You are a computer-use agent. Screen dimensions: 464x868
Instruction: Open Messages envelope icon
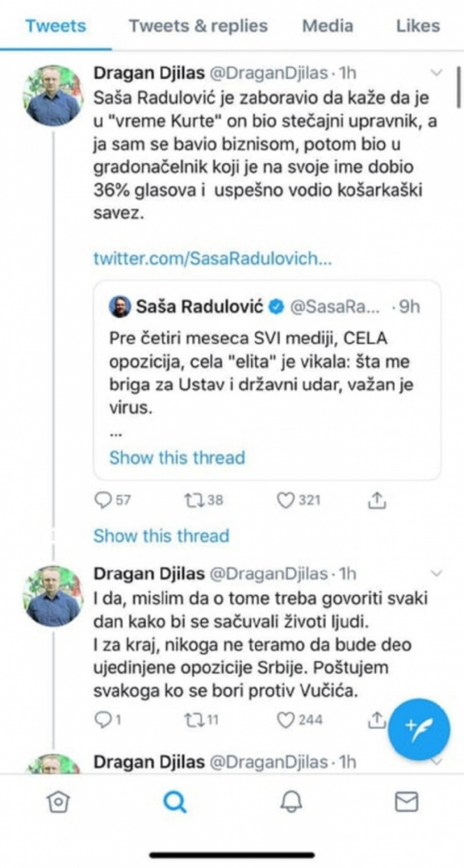[406, 802]
